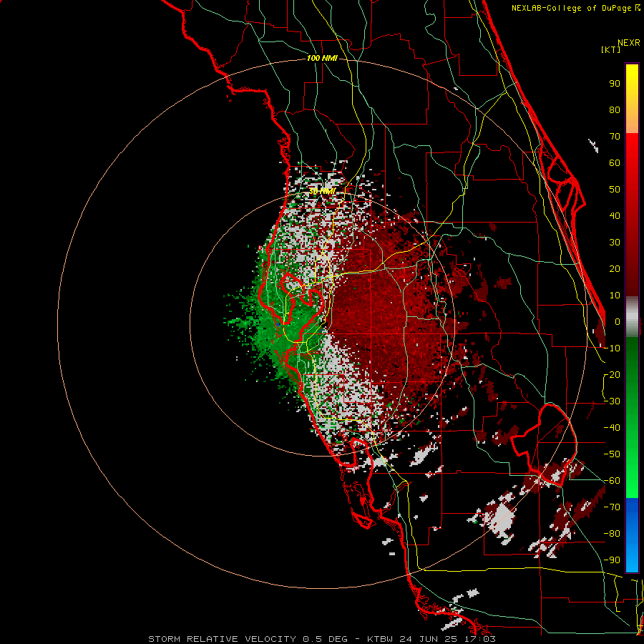Click the positive 80 value on the scale
The width and height of the screenshot is (644, 644).
615,110
